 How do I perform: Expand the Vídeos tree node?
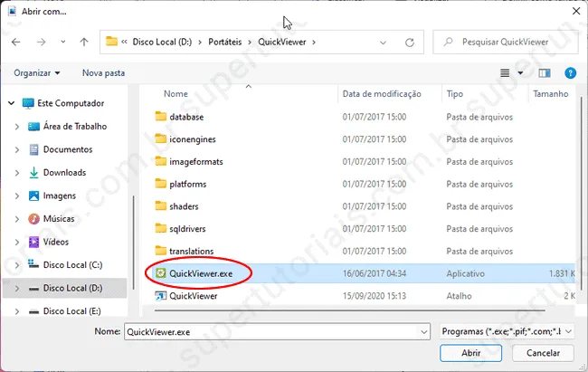coord(16,243)
